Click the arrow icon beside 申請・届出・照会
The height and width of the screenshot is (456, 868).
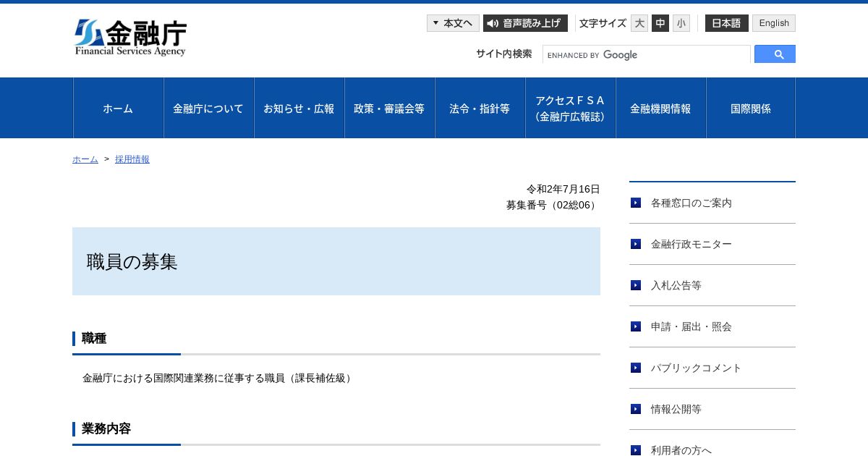click(x=636, y=326)
